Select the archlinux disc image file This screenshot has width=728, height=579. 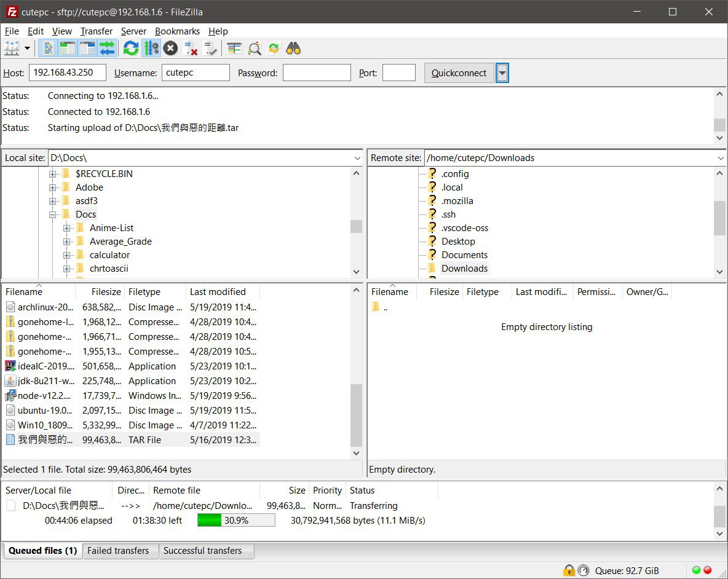point(132,307)
